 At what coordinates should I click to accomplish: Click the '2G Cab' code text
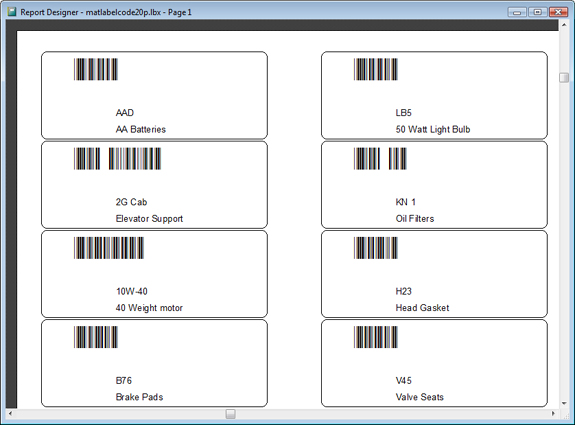click(131, 202)
